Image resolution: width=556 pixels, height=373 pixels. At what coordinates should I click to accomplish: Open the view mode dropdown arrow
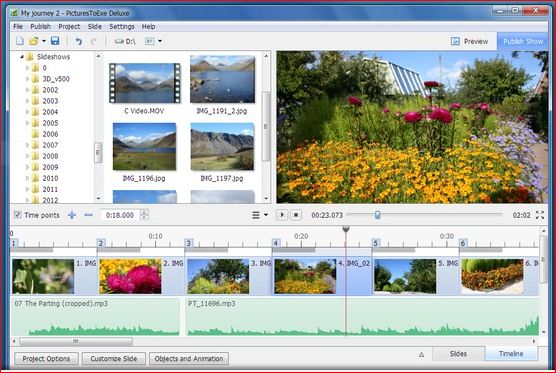(160, 41)
